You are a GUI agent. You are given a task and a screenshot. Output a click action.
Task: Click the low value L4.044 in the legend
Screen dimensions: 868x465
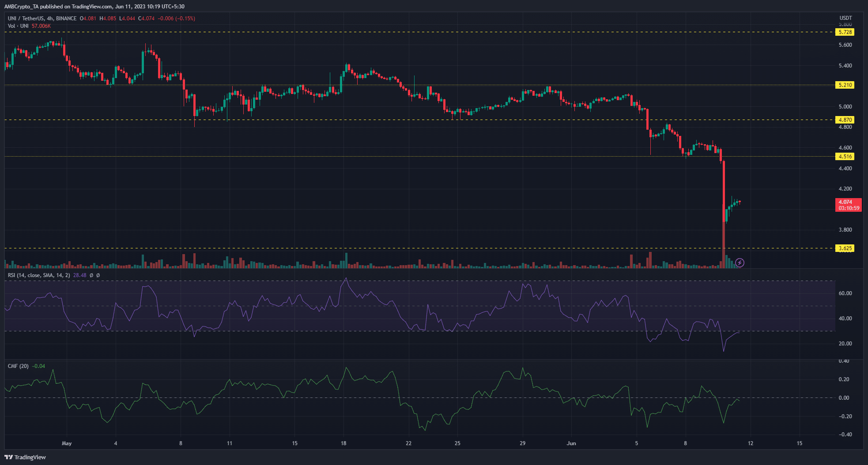[127, 19]
